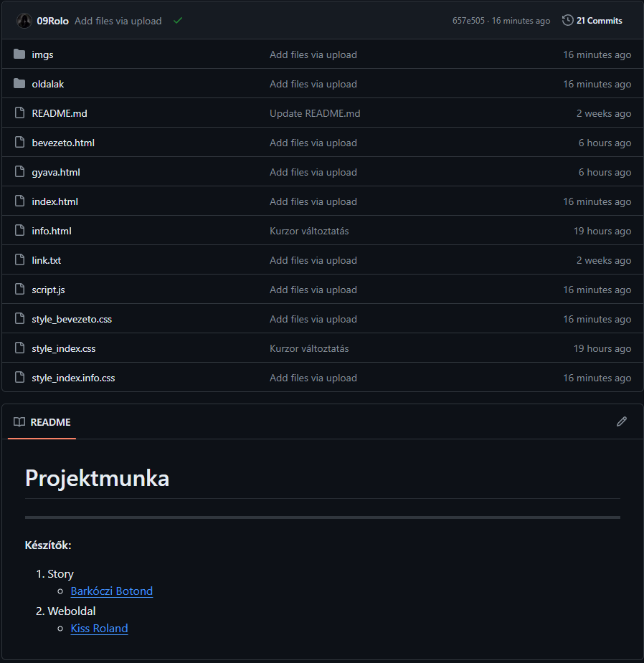Click the 09Rolo user avatar

24,21
